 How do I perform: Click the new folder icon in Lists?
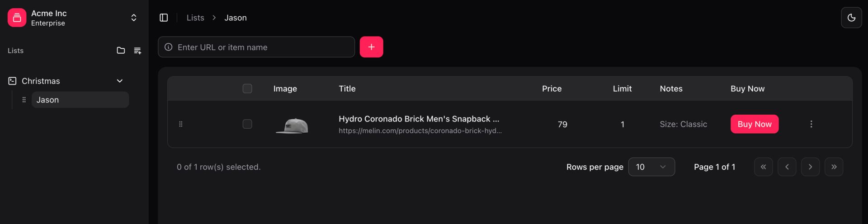point(121,51)
